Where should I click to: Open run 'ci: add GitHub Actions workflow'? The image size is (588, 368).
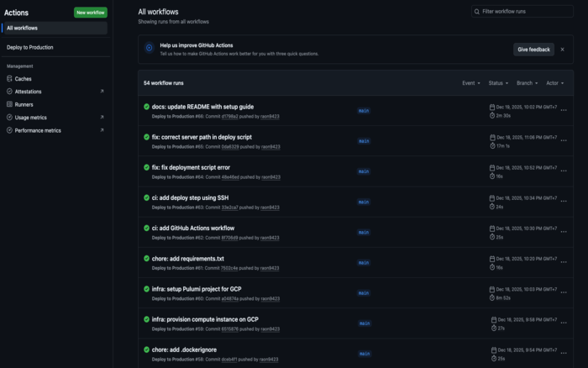[x=193, y=229]
